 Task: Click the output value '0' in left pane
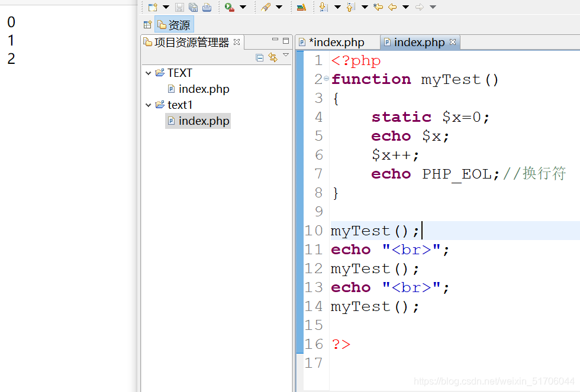point(11,22)
